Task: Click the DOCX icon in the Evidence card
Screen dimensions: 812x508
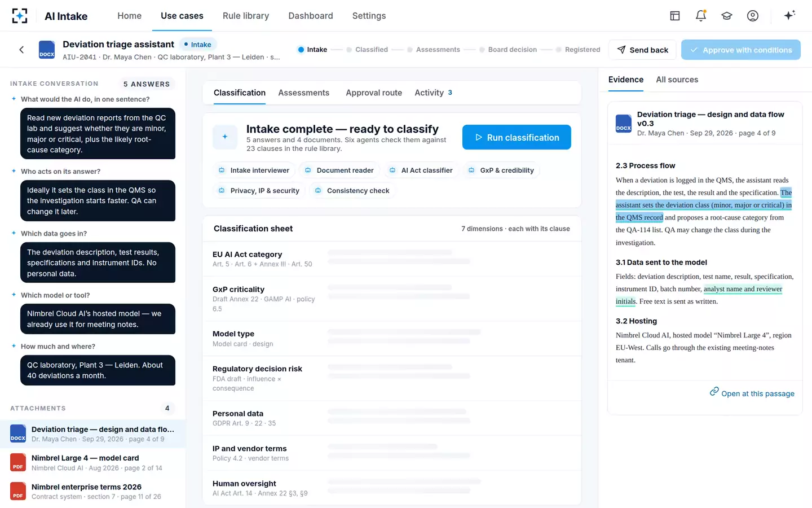Action: click(x=624, y=124)
